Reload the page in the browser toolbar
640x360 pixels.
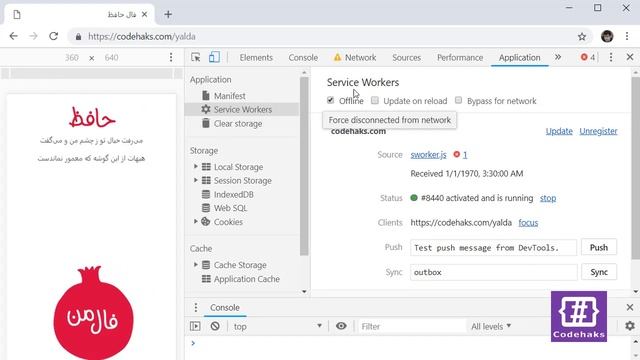53,36
